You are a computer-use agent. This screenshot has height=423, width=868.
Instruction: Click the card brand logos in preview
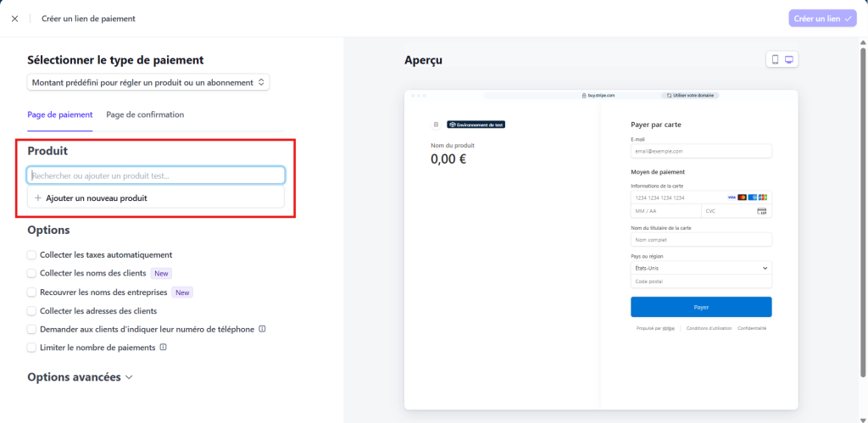(747, 197)
